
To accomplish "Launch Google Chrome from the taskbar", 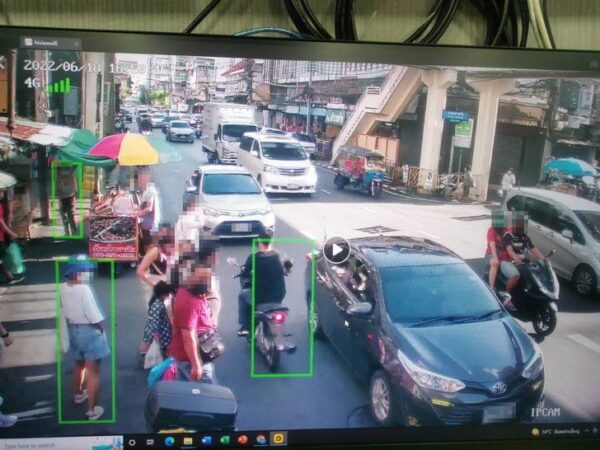I will (260, 439).
